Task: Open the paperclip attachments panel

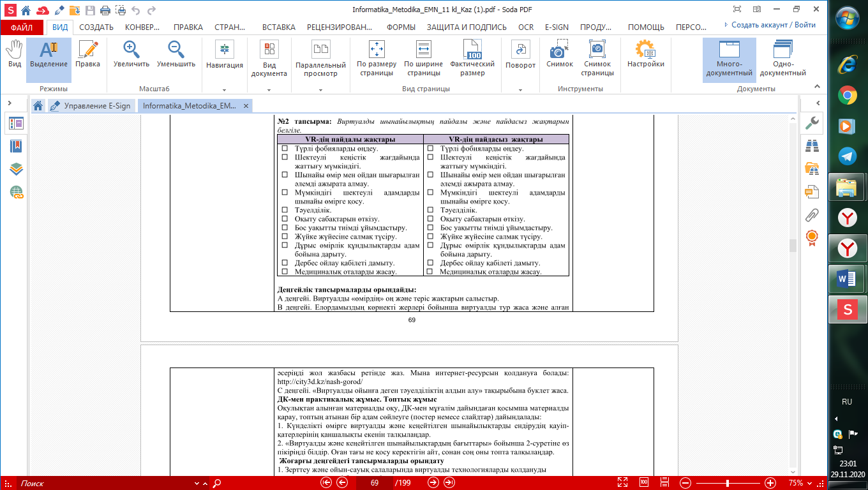Action: [812, 214]
